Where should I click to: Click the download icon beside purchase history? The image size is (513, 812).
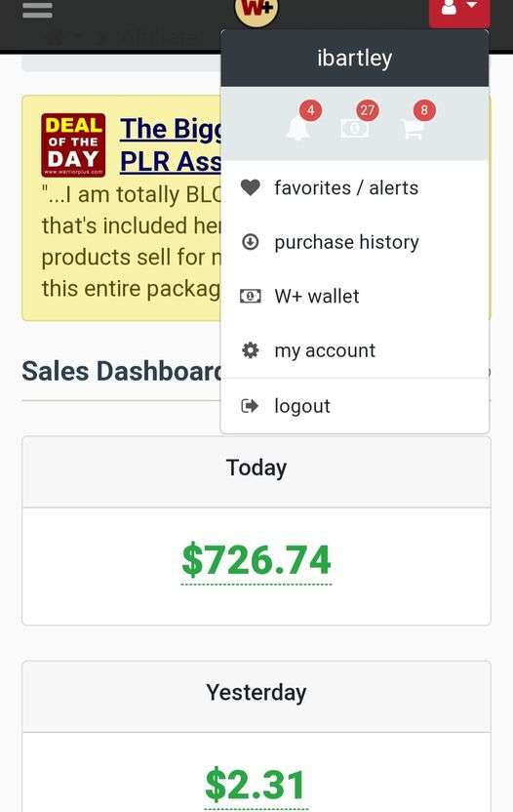[251, 242]
